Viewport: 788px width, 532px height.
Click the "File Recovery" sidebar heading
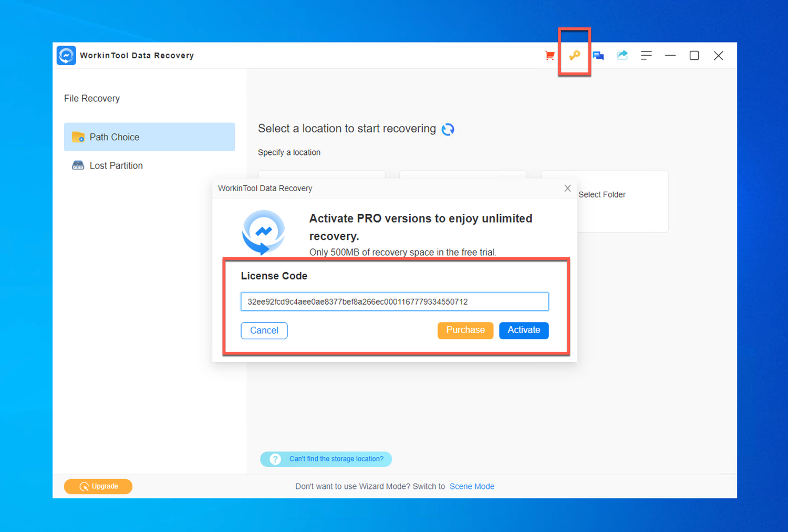point(92,99)
